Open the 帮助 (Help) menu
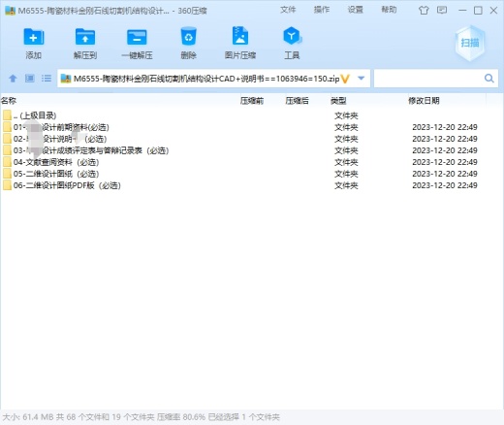The width and height of the screenshot is (504, 425). pos(389,10)
